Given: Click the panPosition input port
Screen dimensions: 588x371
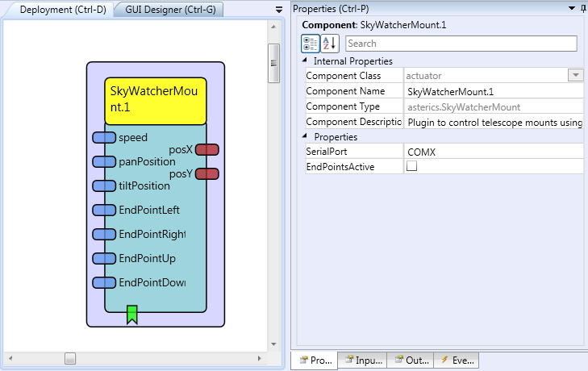Looking at the screenshot, I should (x=104, y=161).
